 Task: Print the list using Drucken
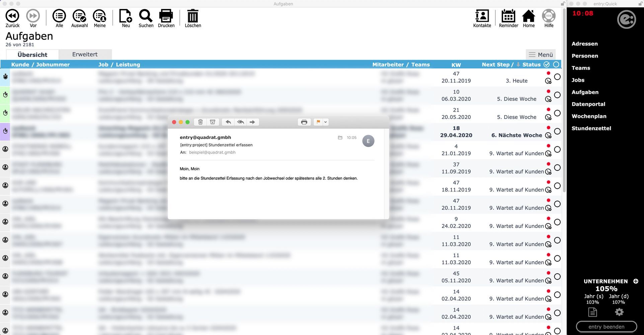[166, 18]
